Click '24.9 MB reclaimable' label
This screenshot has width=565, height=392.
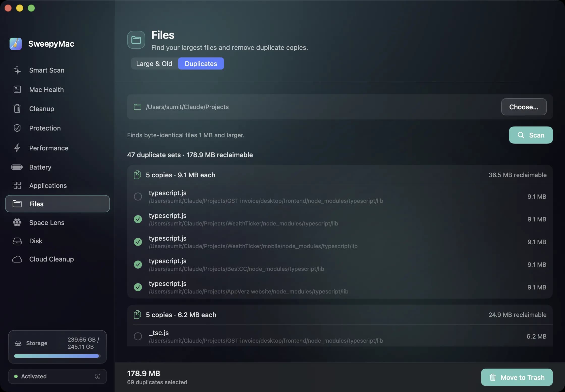(518, 315)
